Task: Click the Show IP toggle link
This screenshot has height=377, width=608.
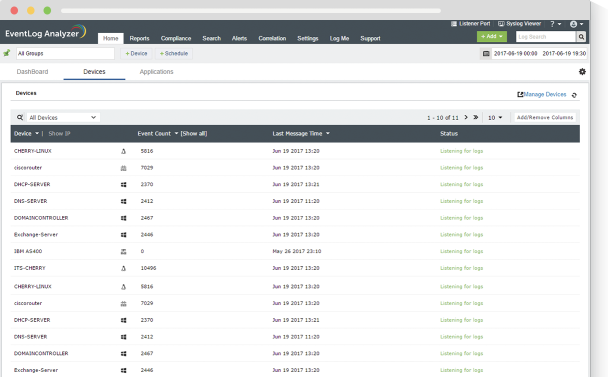Action: click(59, 133)
